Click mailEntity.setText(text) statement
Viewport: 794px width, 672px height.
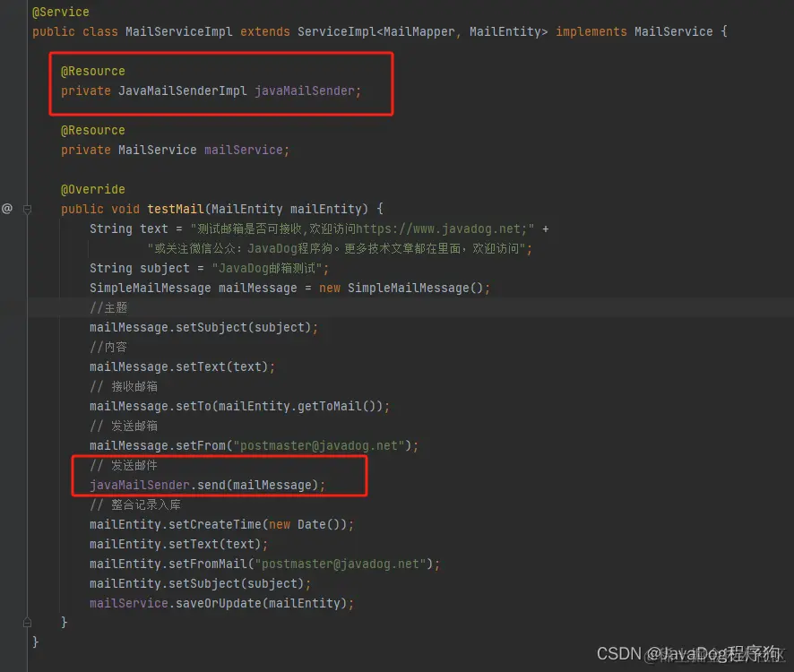click(x=178, y=545)
